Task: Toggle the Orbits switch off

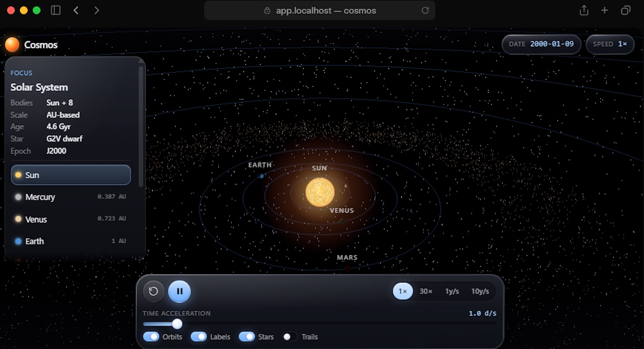Action: pyautogui.click(x=151, y=337)
